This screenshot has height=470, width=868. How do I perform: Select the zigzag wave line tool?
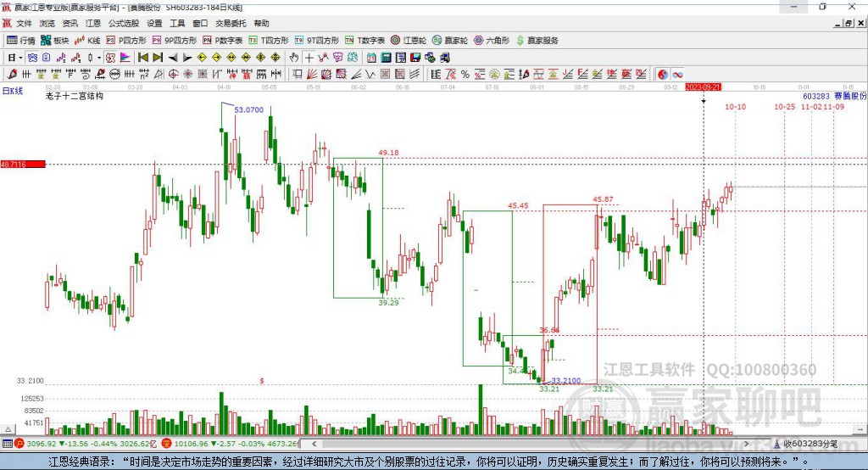370,75
